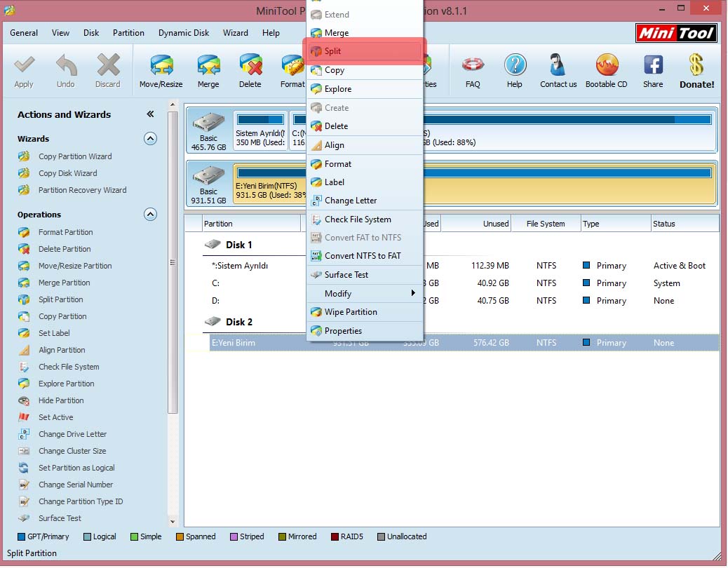The image size is (728, 568).
Task: Select the Disk 2 Basic 931.51 GB thumbnail
Action: coord(209,183)
